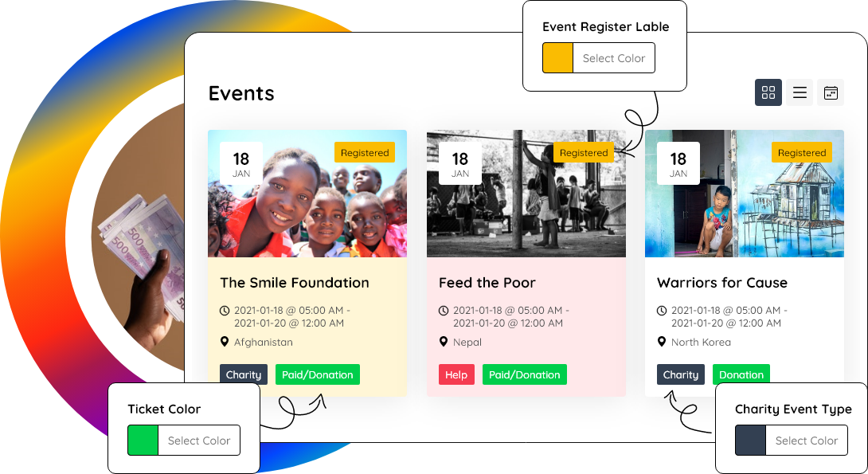Click location pin icon beside Afghanistan

pos(225,342)
